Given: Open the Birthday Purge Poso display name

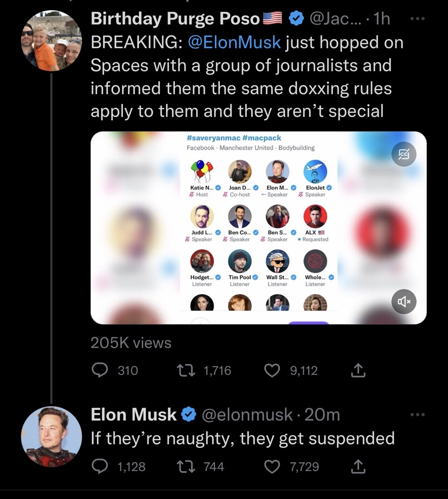Looking at the screenshot, I should click(x=175, y=19).
